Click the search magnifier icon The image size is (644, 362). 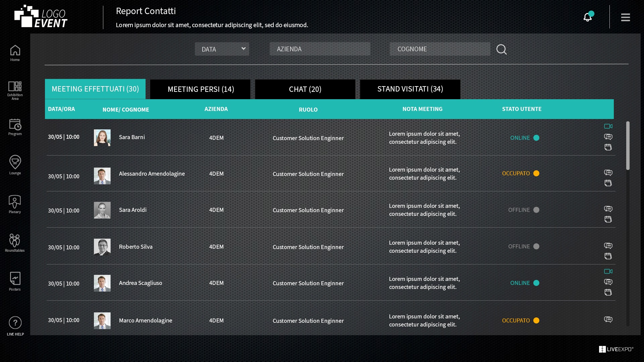tap(501, 49)
